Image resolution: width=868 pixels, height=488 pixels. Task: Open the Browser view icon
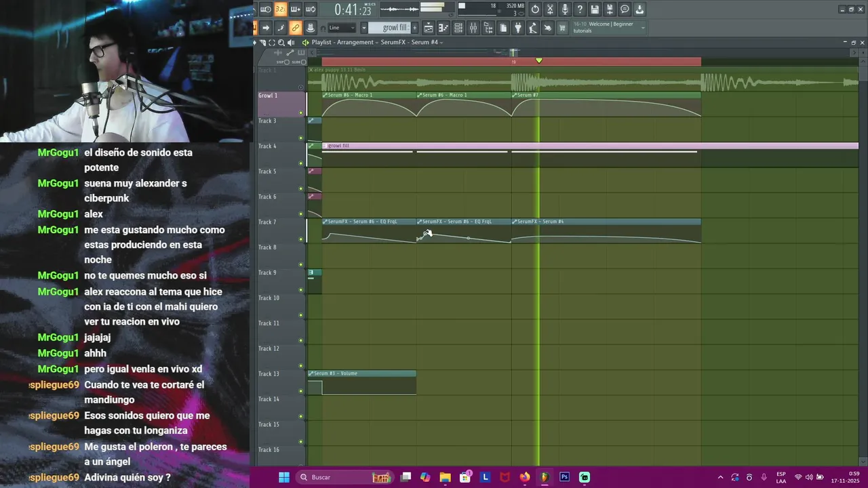(x=488, y=28)
